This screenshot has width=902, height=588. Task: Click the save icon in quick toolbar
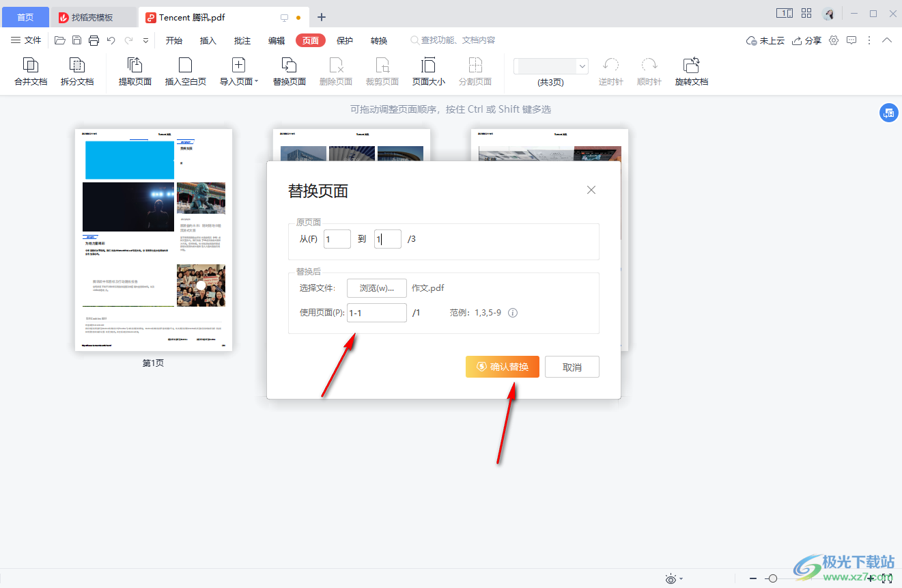point(77,40)
